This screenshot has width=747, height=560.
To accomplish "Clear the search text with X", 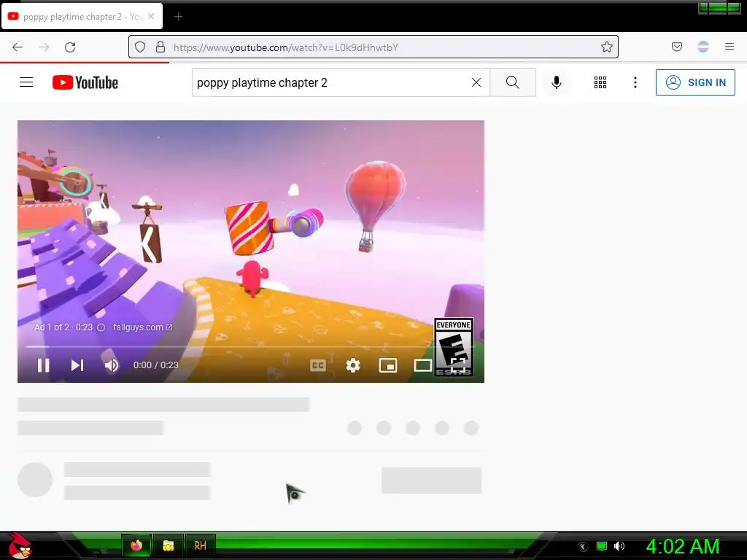I will point(476,82).
